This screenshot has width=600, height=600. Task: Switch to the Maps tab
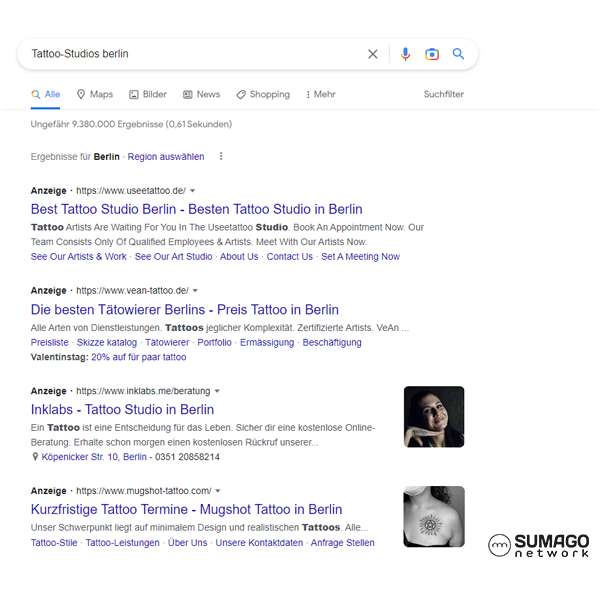coord(95,94)
